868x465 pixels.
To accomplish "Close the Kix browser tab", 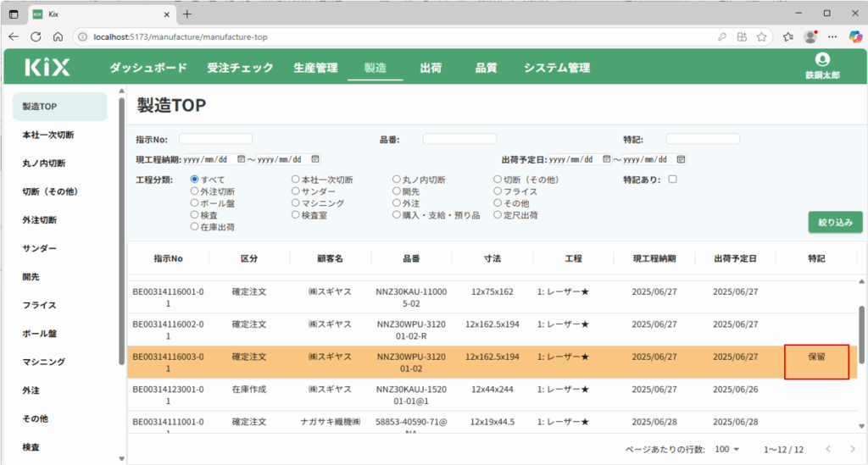I will click(167, 14).
